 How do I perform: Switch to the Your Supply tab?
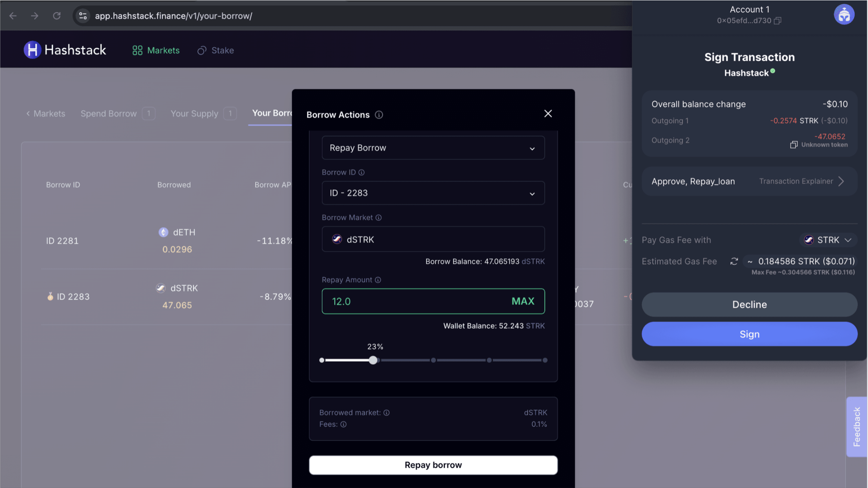[x=195, y=114]
